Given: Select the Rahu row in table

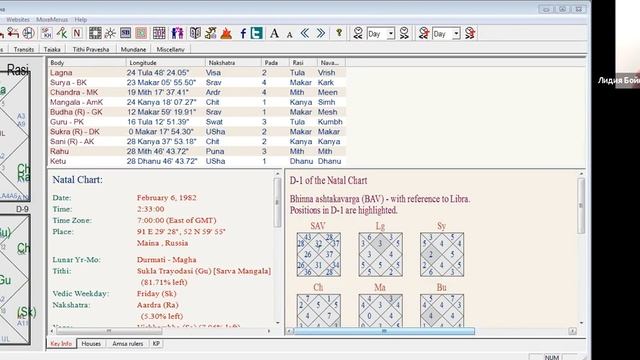Looking at the screenshot, I should pos(197,151).
